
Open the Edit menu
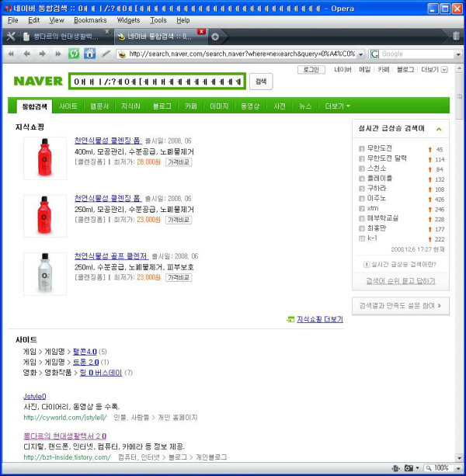coord(33,20)
